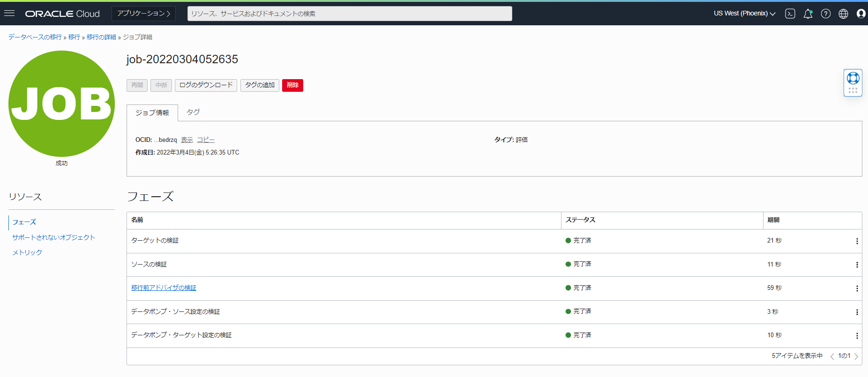
Task: Launch Cloud Shell from the header icon
Action: (x=790, y=14)
